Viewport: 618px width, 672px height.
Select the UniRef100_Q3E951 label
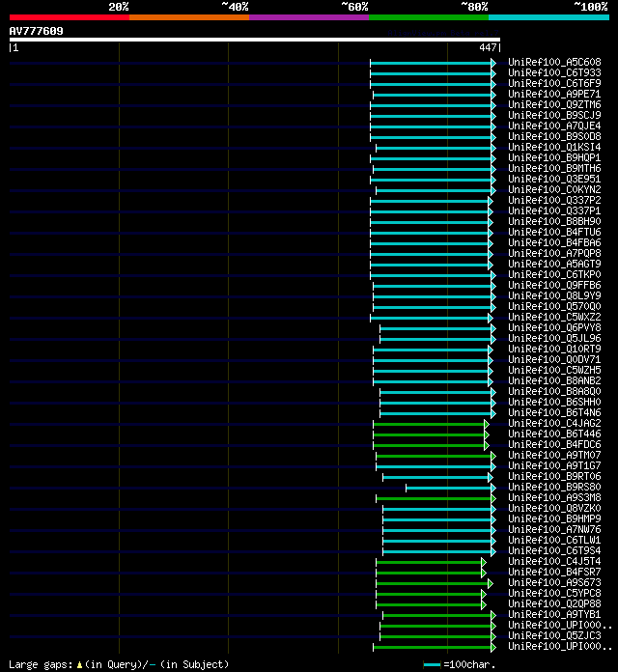point(554,179)
